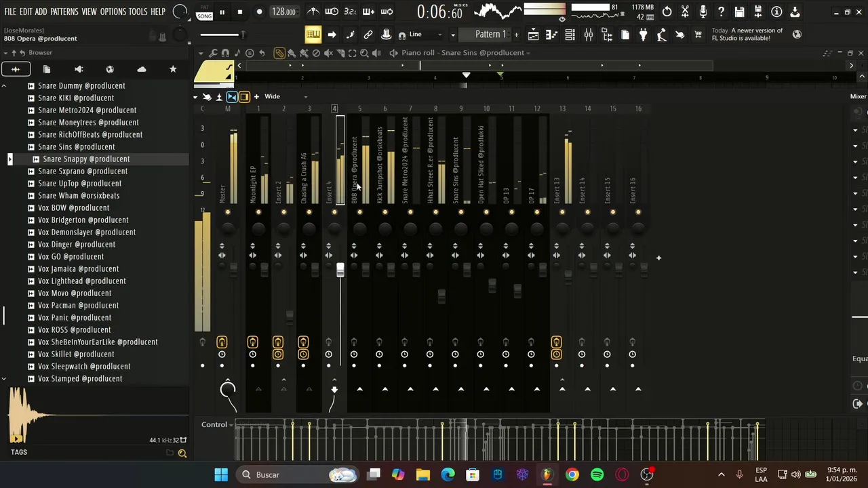Switch browser to the files tab
Viewport: 868px width, 488px height.
click(47, 69)
